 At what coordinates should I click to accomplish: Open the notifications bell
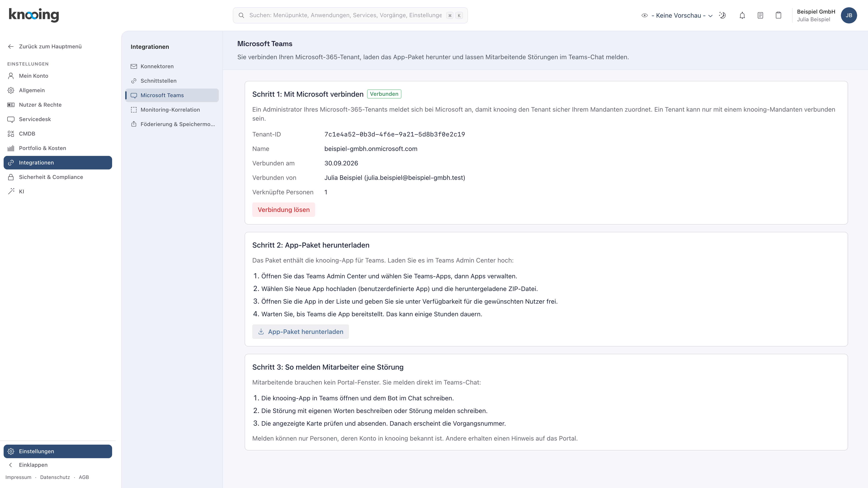pos(742,15)
